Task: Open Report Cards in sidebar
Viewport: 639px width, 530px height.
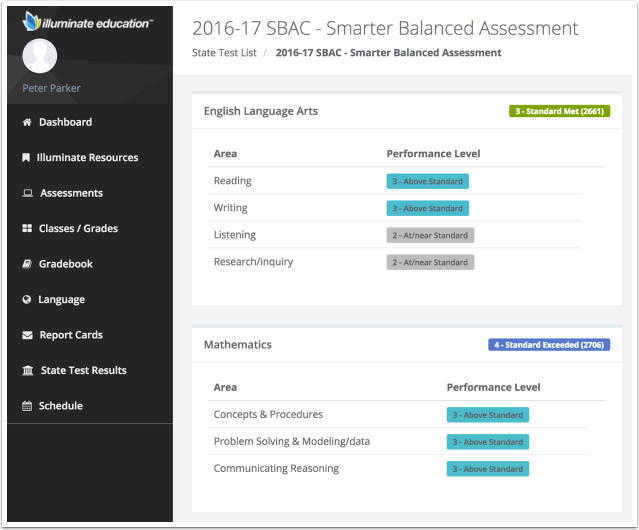Action: [x=71, y=335]
